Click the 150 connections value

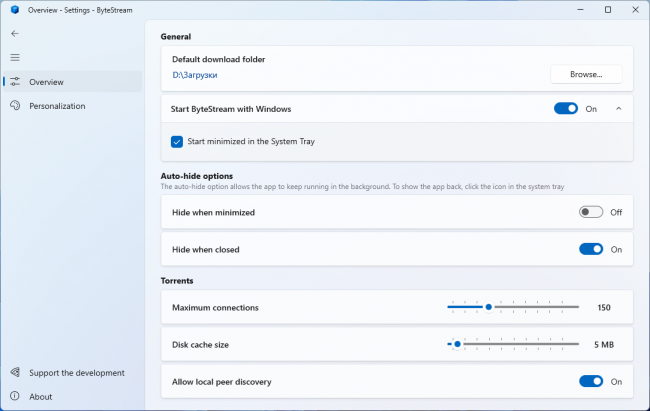click(604, 307)
